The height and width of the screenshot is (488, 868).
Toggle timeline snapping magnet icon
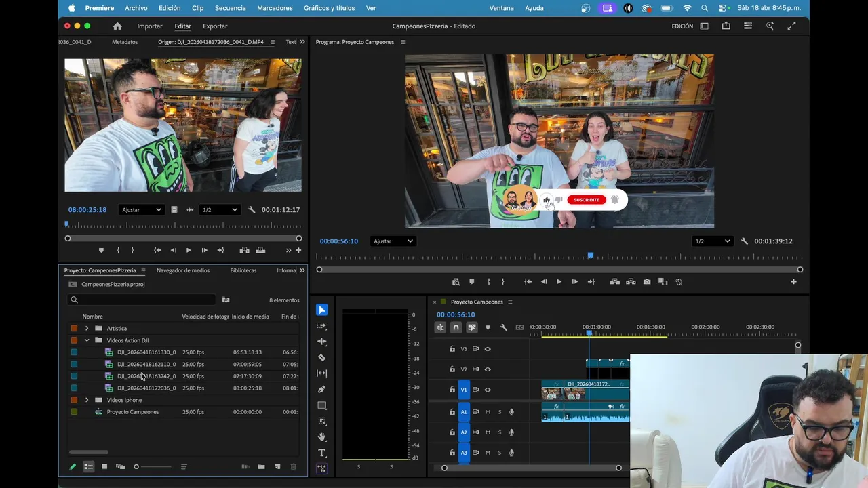456,327
